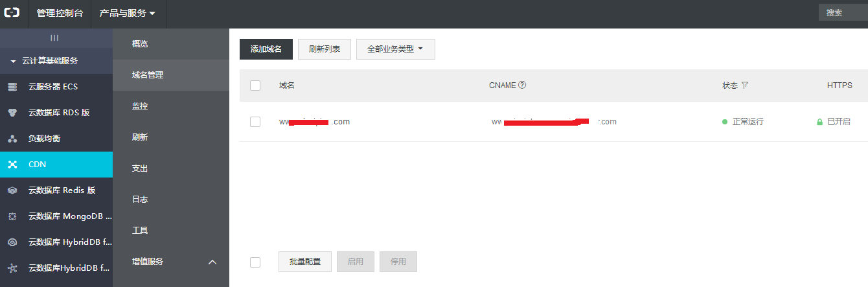Click the 添加域名 button

pyautogui.click(x=266, y=49)
